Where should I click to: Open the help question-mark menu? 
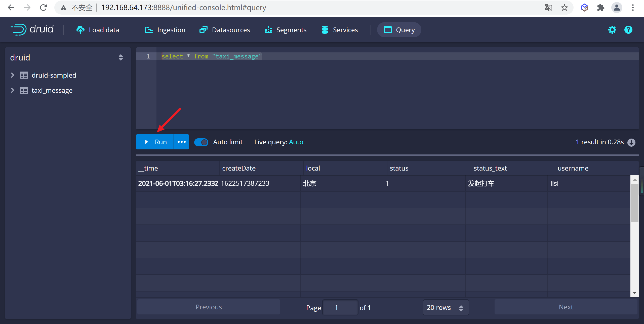click(628, 30)
